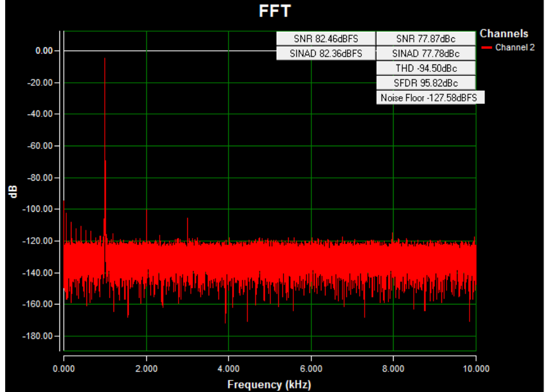
Task: Click the 6.000 kHz axis tick label
Action: [x=311, y=368]
